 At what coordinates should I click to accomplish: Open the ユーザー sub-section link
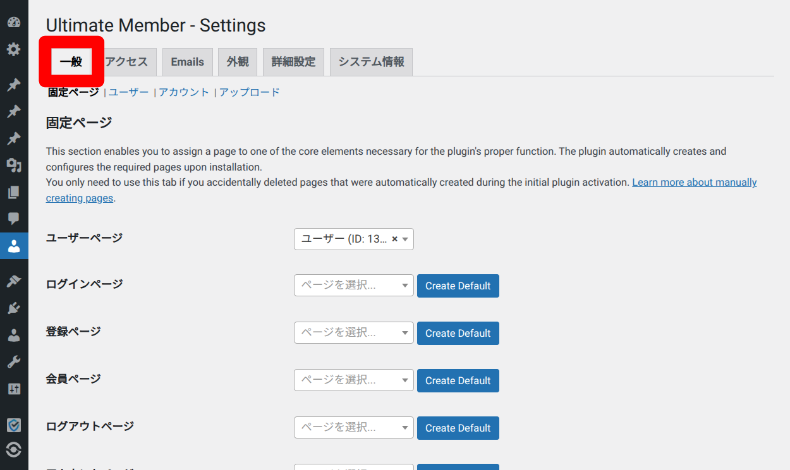[x=128, y=92]
